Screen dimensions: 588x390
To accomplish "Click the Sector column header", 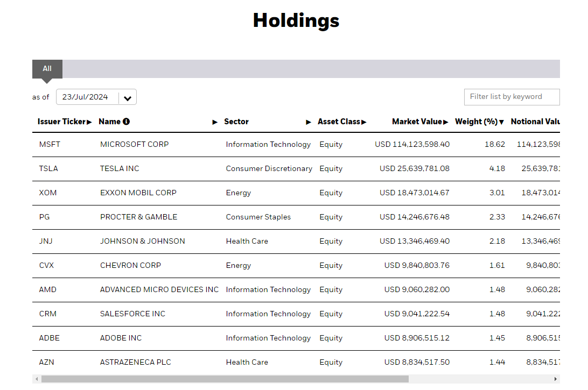I will 236,122.
